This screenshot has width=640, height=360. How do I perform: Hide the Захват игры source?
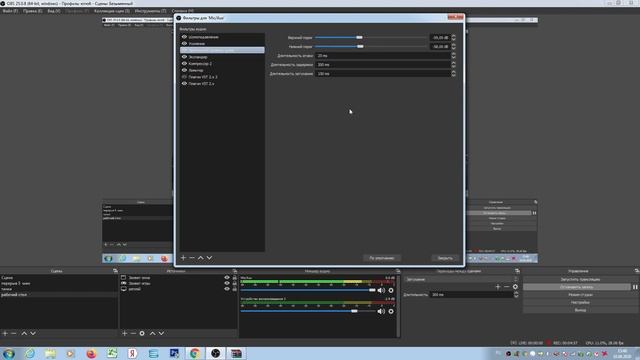click(227, 283)
